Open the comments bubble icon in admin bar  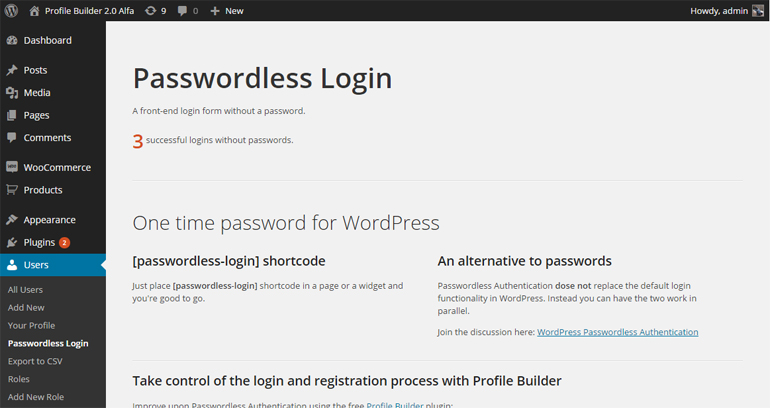(182, 11)
